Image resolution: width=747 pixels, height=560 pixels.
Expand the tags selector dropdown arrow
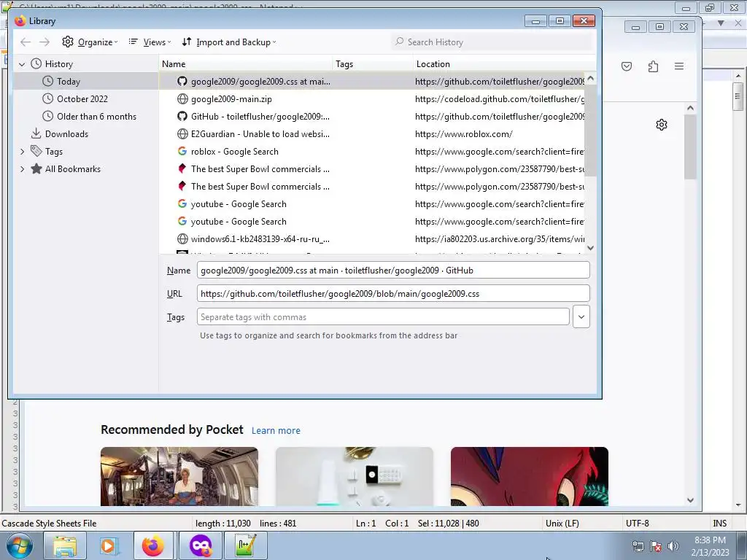click(581, 317)
